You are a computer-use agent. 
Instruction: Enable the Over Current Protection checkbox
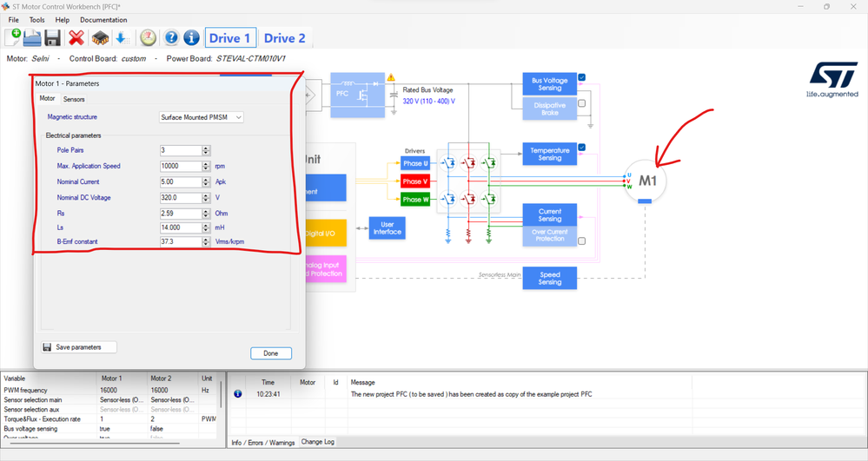582,240
